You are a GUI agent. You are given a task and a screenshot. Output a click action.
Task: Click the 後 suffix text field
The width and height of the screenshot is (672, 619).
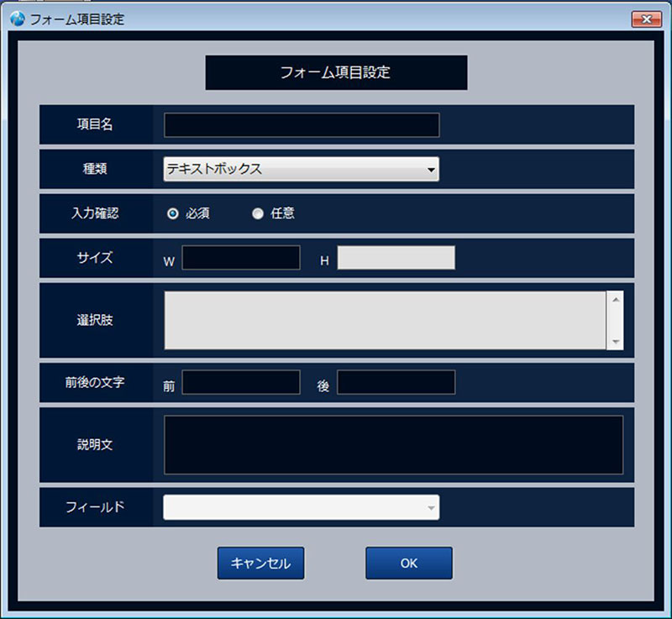point(396,382)
